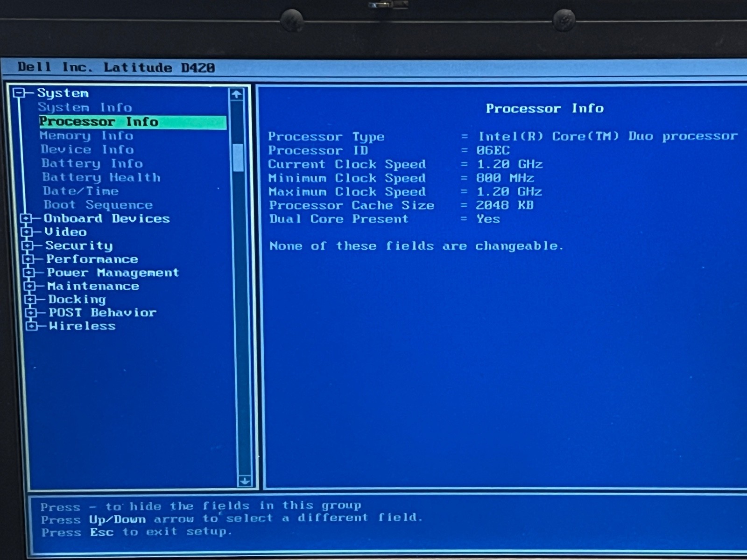Select POST Behavior label
747x560 pixels.
point(103,313)
